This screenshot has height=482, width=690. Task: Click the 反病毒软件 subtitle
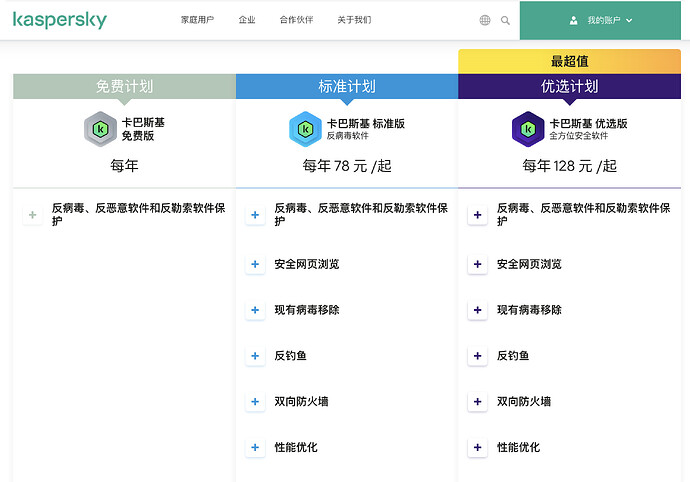coord(347,136)
